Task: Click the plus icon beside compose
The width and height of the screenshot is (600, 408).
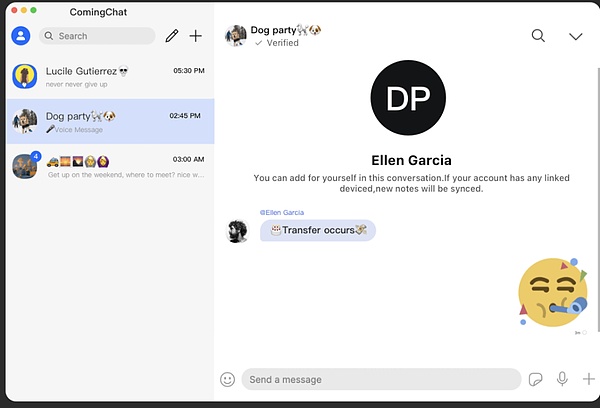Action: pos(195,36)
